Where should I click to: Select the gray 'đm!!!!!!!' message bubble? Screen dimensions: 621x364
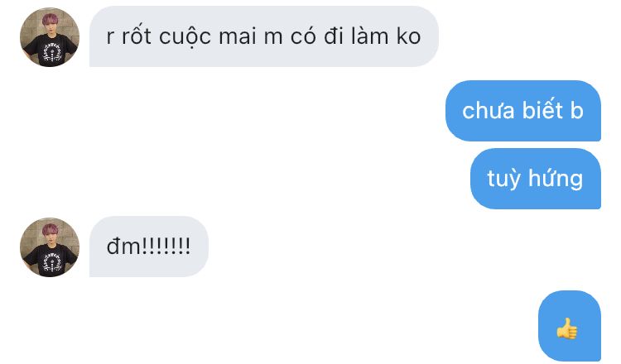tap(149, 246)
